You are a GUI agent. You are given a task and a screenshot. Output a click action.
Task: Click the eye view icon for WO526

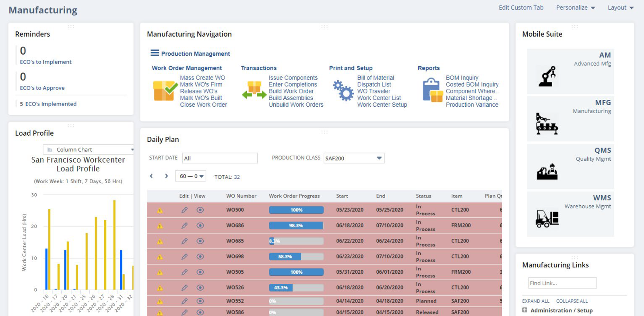[200, 288]
